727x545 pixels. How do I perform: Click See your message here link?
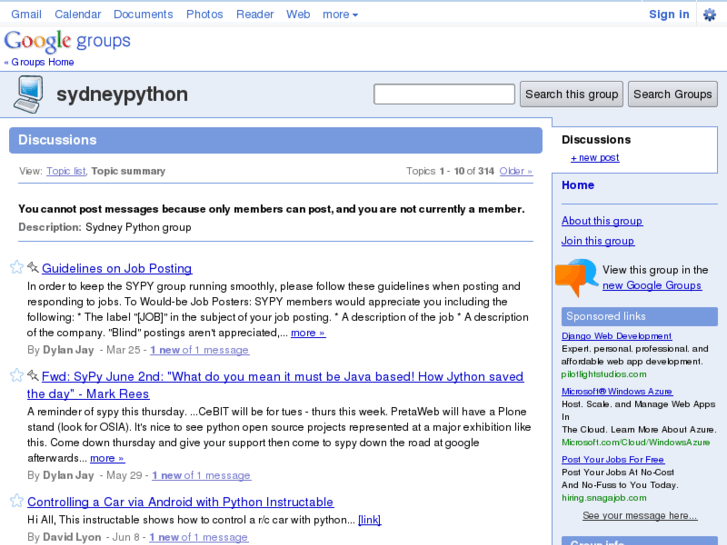pyautogui.click(x=640, y=516)
